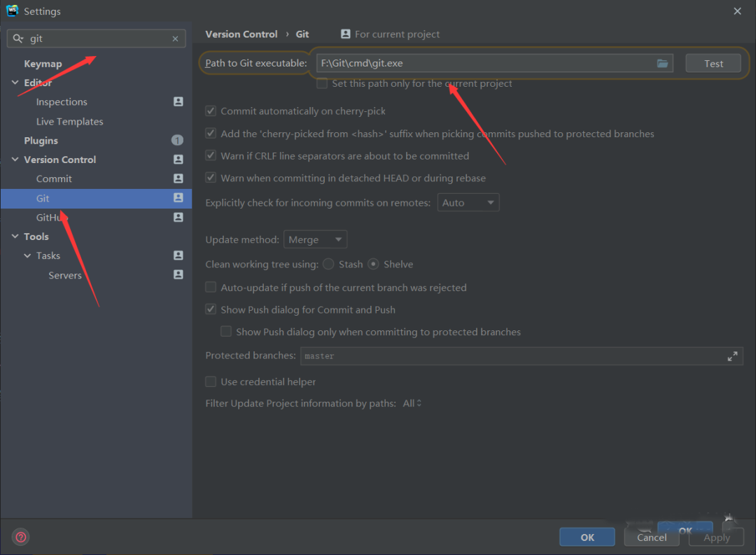
Task: Enable Set this path only for current project
Action: tap(322, 83)
